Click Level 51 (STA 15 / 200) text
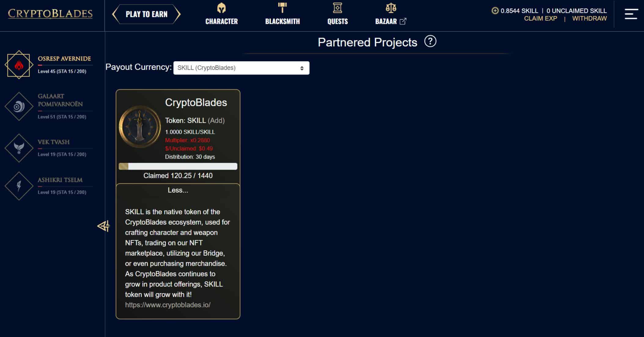Viewport: 644px width, 337px height. click(62, 117)
